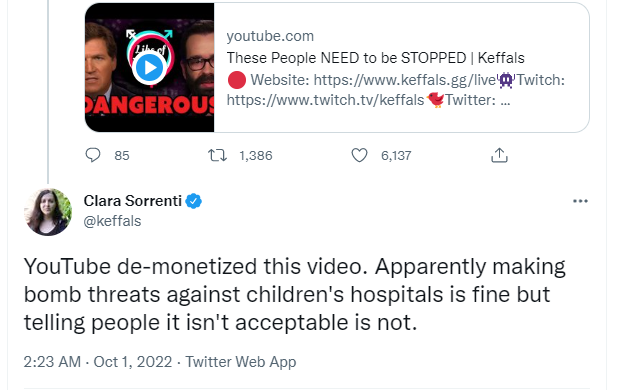Click the reply speech bubble icon
The height and width of the screenshot is (390, 626).
(93, 155)
